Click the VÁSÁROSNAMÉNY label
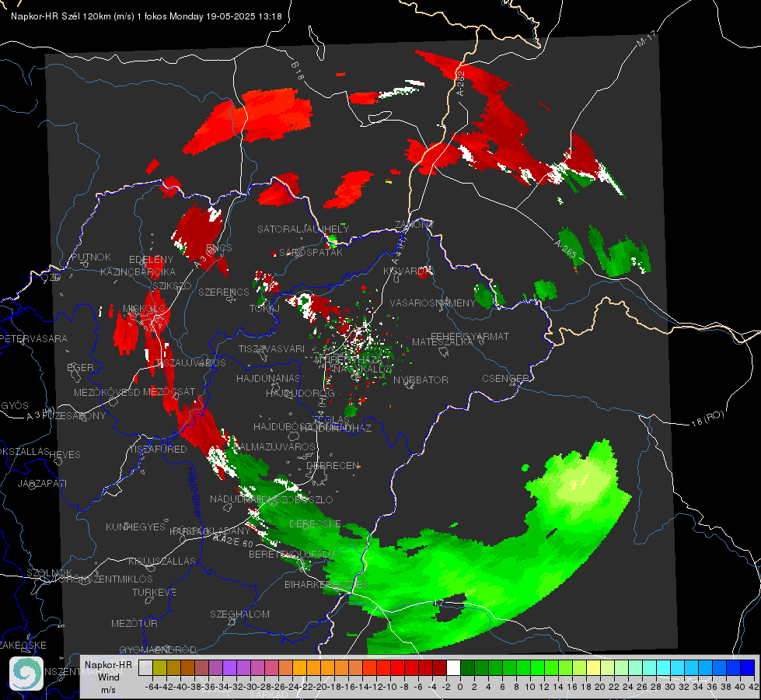 coord(433,303)
